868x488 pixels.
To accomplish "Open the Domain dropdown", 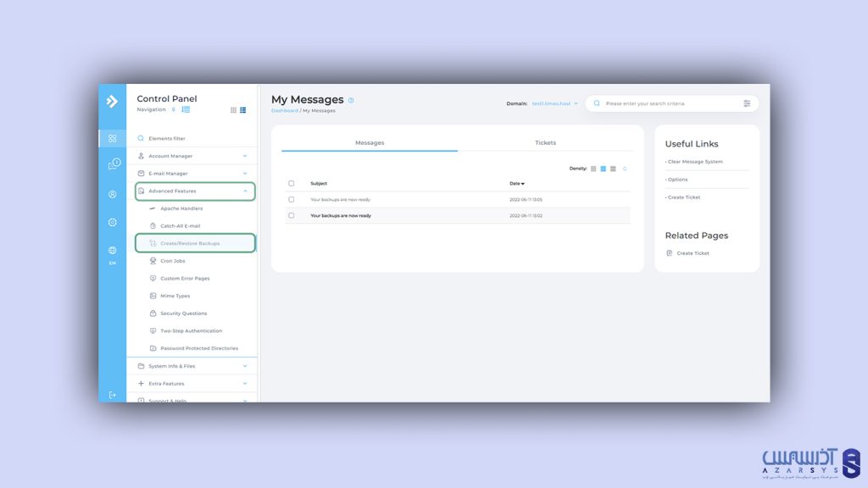I will pos(555,103).
